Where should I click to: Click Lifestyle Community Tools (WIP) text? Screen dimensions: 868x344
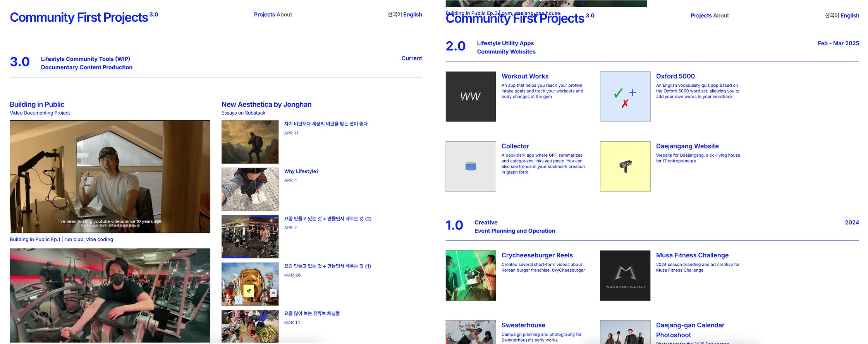click(86, 59)
